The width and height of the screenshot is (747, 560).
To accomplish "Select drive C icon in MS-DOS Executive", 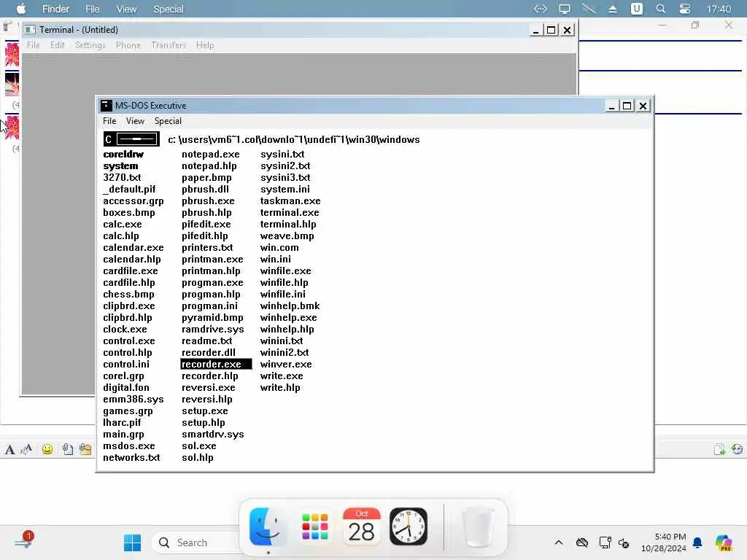I will pos(131,139).
